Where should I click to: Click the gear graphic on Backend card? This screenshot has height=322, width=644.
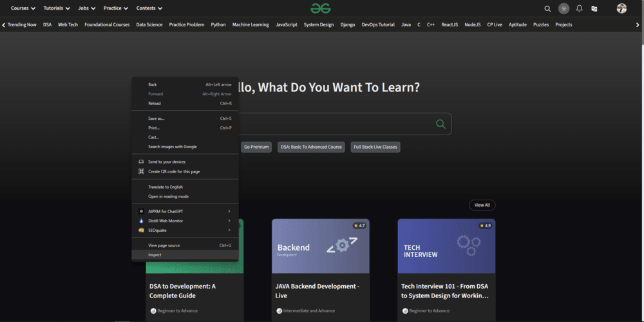(x=342, y=245)
